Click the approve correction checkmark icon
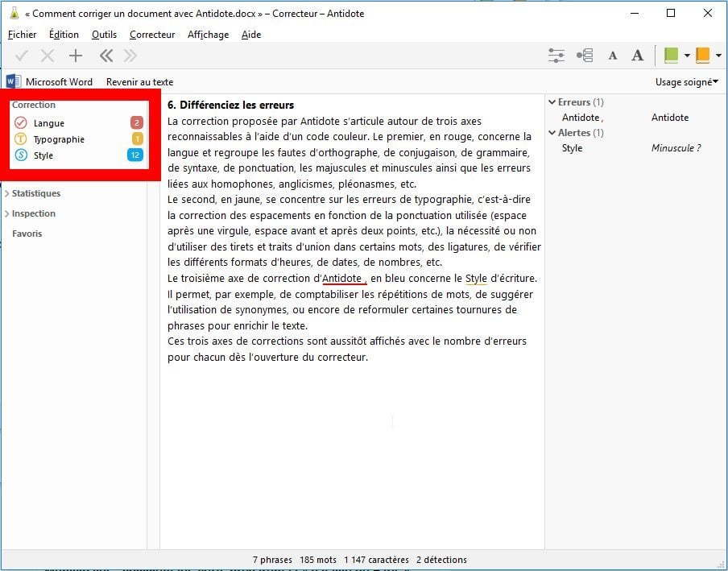728x571 pixels. [22, 56]
